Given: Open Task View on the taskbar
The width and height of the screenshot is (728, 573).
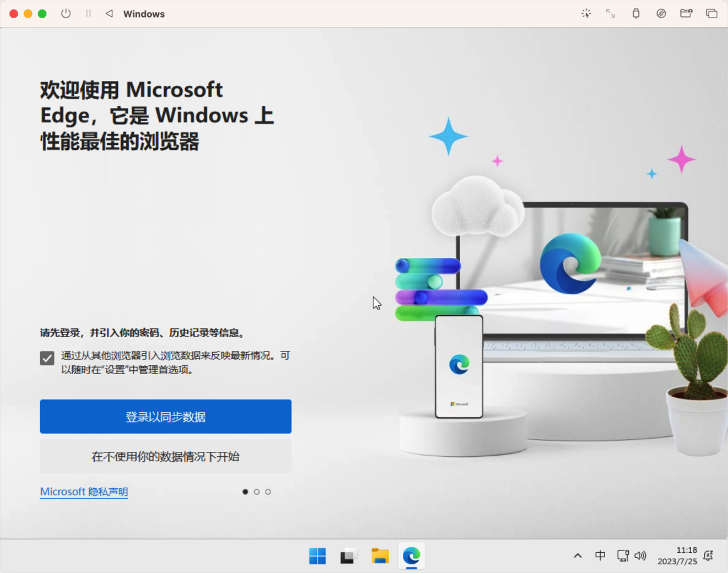Looking at the screenshot, I should (x=348, y=556).
